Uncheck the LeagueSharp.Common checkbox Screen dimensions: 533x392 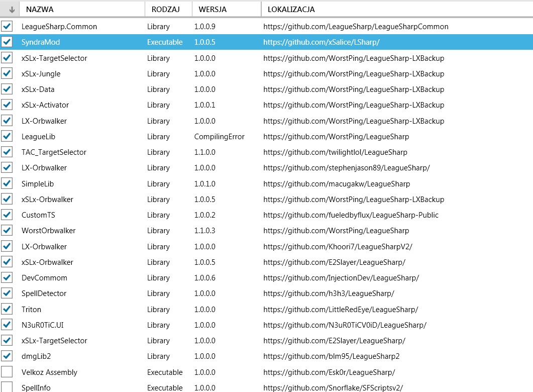coord(7,26)
